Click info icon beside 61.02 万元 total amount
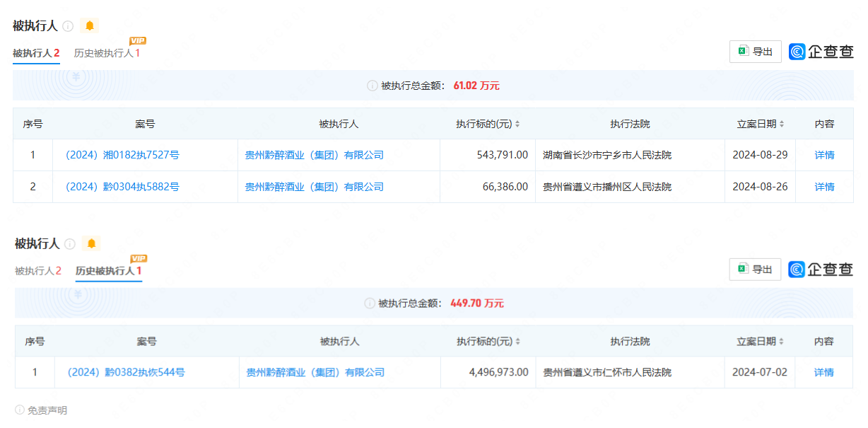Image resolution: width=868 pixels, height=428 pixels. tap(372, 86)
